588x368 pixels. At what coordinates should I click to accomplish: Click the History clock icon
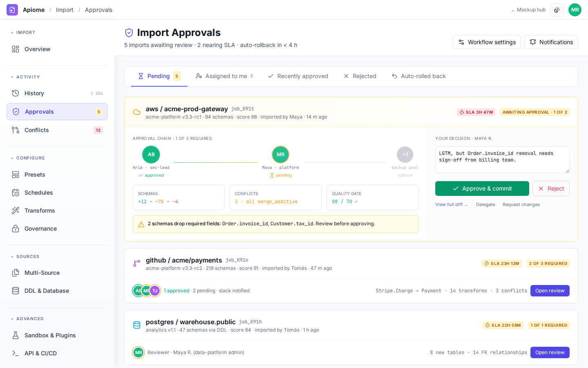(x=16, y=93)
